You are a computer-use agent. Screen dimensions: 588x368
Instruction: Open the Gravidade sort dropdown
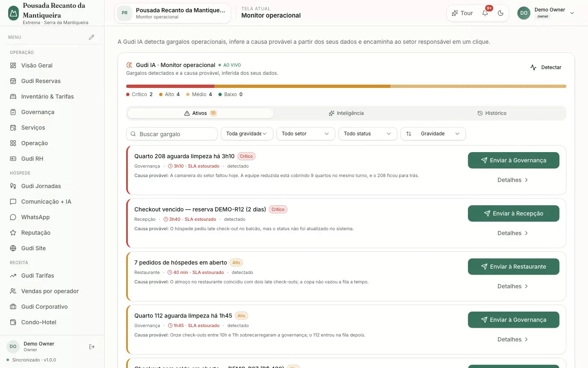pos(433,134)
